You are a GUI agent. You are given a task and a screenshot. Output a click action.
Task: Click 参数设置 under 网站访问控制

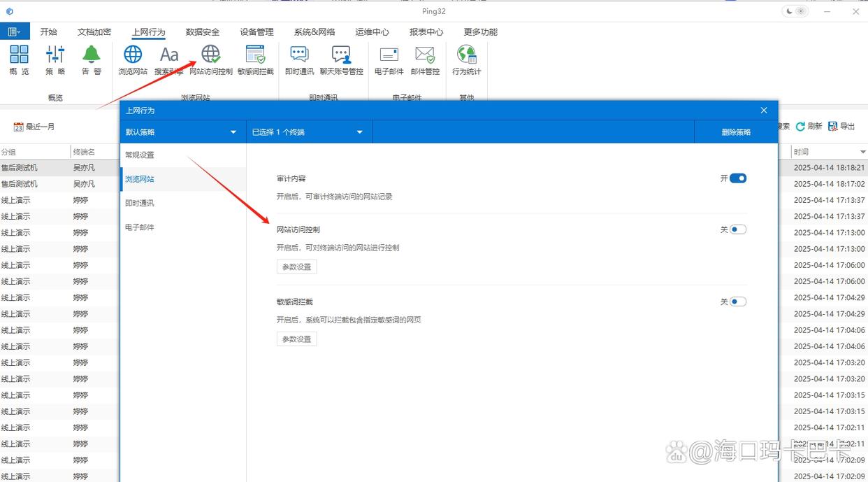pos(296,267)
